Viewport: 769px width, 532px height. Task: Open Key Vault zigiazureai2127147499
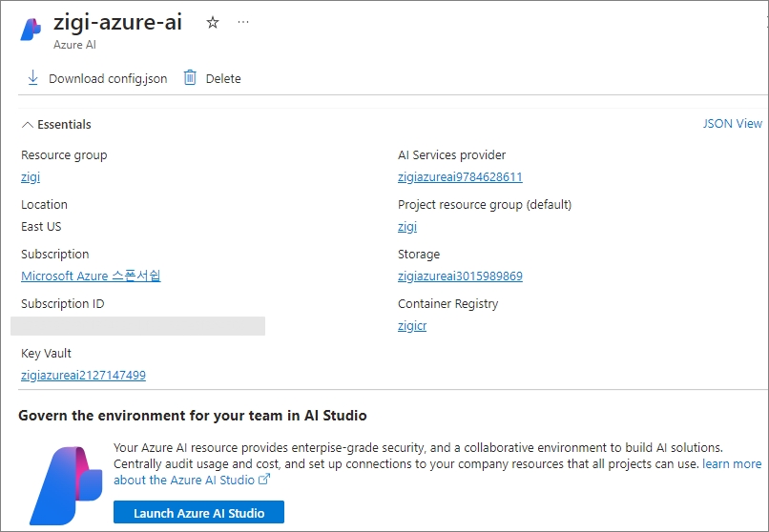(x=83, y=376)
